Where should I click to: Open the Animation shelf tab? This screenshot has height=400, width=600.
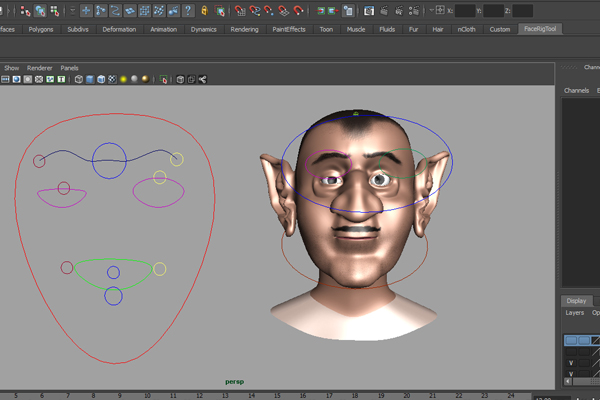click(163, 29)
